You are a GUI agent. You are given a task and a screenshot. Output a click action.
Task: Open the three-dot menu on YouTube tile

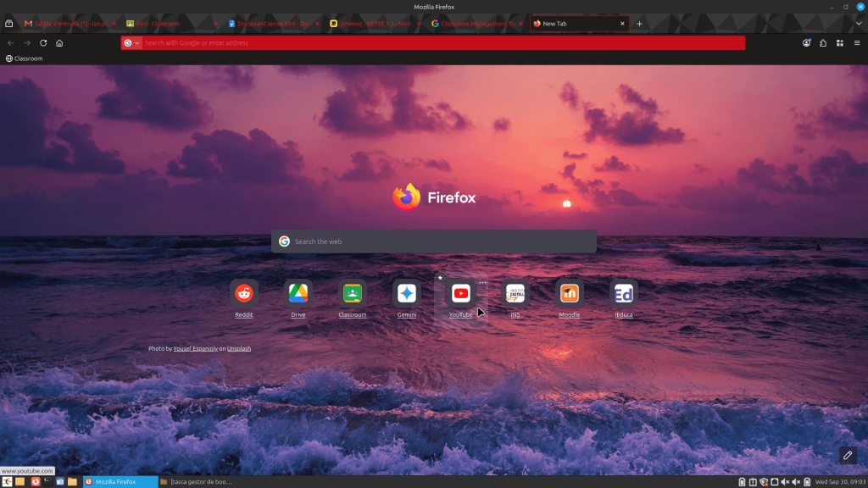482,283
